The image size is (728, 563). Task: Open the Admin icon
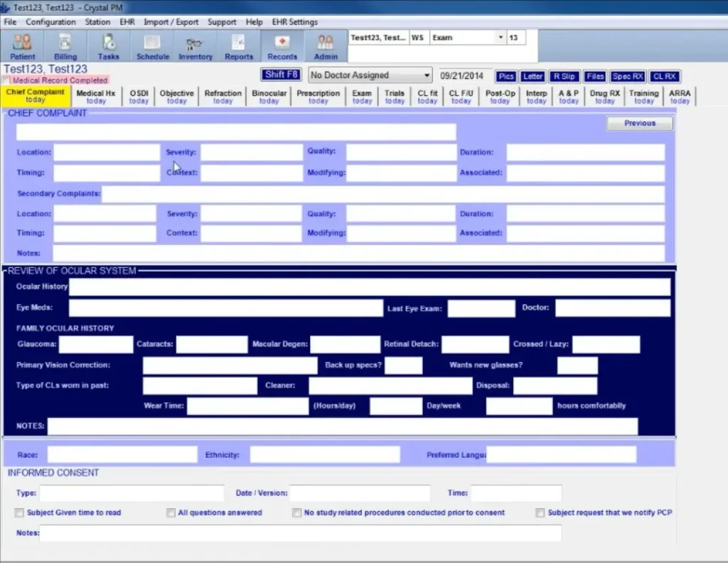click(x=325, y=45)
